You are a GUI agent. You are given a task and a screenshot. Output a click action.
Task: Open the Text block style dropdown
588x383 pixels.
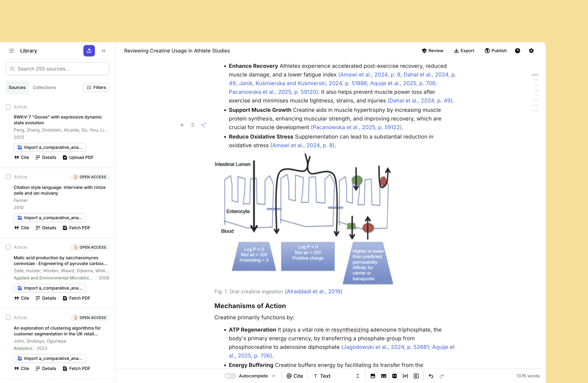pos(336,376)
